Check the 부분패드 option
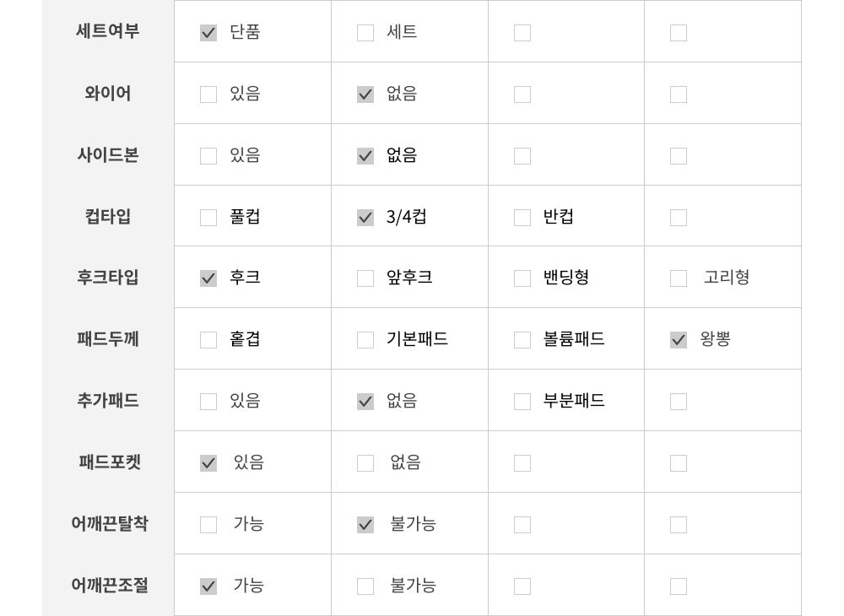The image size is (844, 616). 522,402
